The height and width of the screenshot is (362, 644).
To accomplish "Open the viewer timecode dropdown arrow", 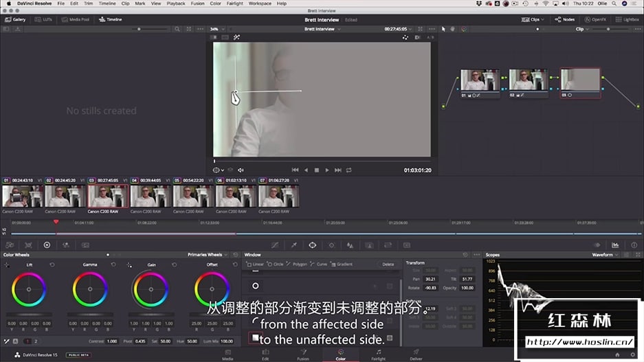I will click(x=410, y=29).
